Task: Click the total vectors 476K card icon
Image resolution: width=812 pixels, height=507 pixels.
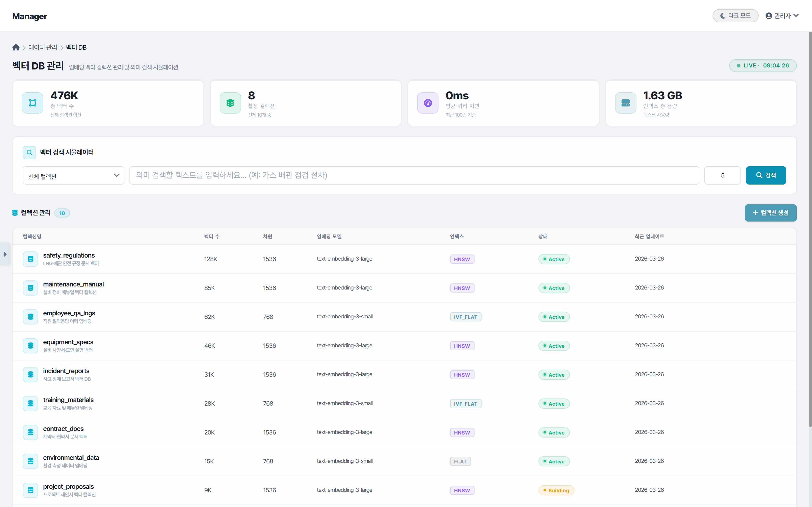Action: pyautogui.click(x=32, y=103)
